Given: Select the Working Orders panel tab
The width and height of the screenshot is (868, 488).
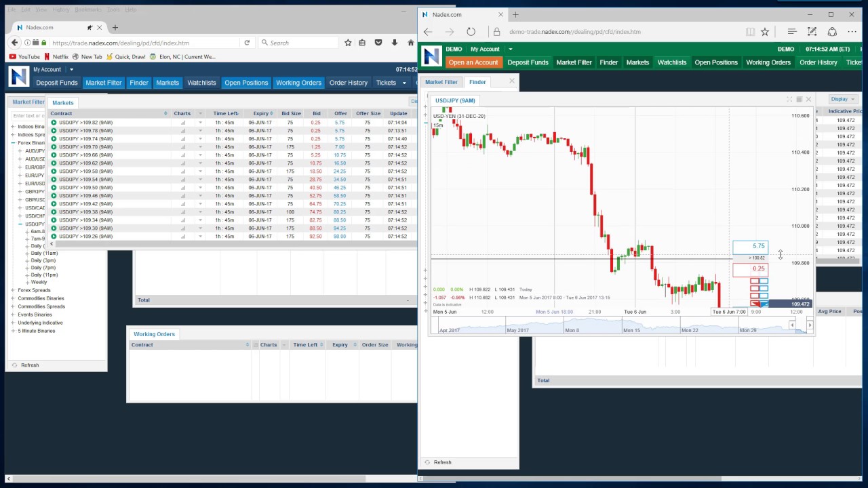Looking at the screenshot, I should pos(154,334).
